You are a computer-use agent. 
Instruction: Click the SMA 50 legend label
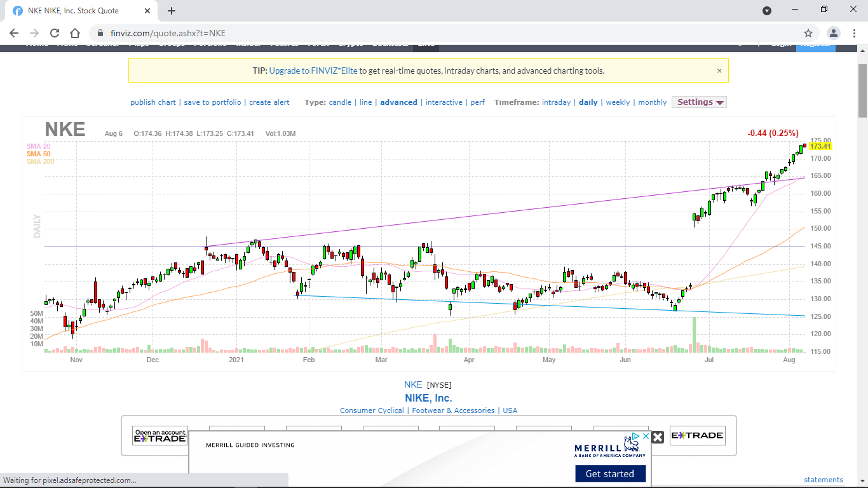(38, 154)
